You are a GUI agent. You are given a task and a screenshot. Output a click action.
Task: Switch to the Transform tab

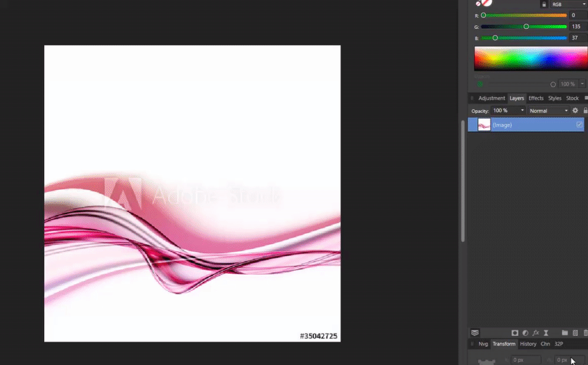504,344
